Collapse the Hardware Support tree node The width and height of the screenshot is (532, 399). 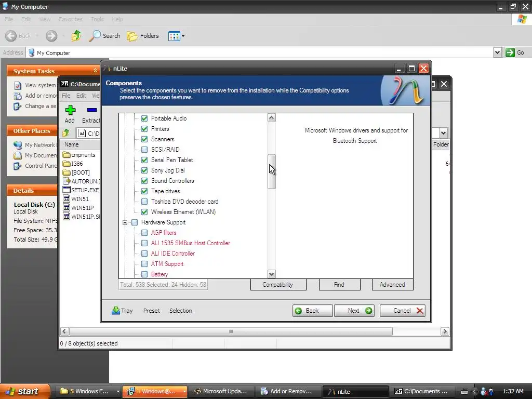click(x=125, y=222)
